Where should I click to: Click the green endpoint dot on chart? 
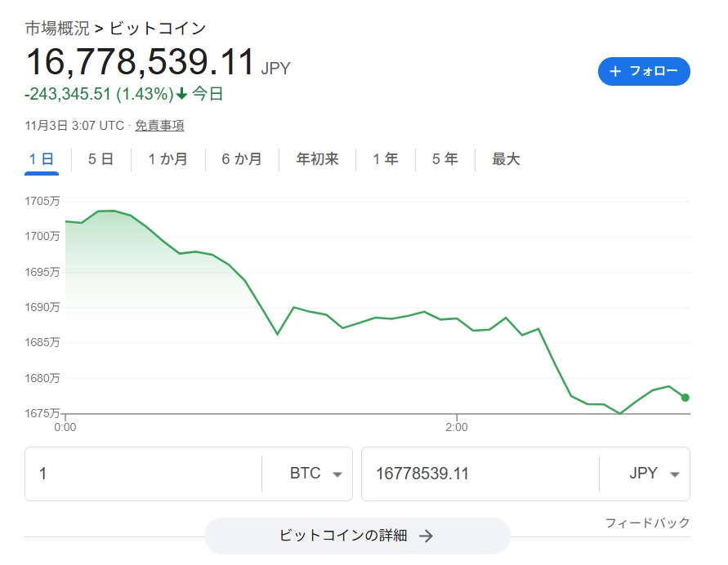[685, 398]
